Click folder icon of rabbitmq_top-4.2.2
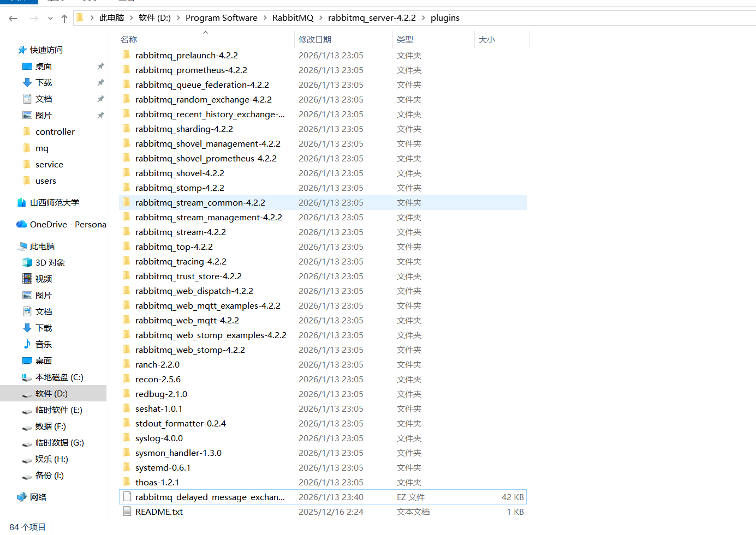The width and height of the screenshot is (756, 535). (127, 247)
